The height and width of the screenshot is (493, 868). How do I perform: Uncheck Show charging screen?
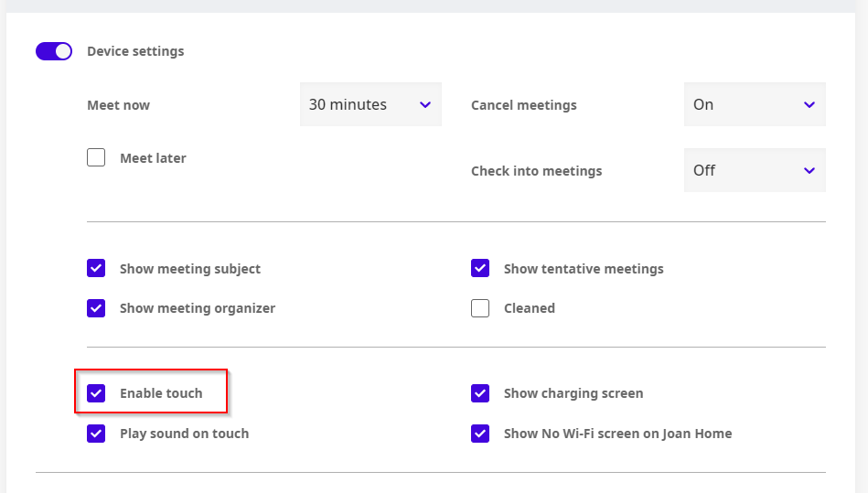tap(480, 393)
